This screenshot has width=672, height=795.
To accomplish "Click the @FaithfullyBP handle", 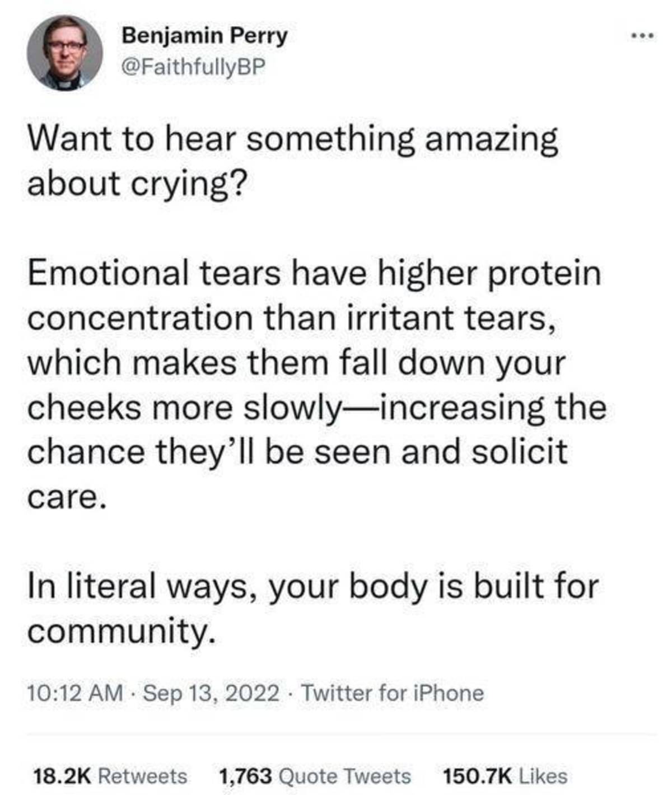I will (193, 67).
